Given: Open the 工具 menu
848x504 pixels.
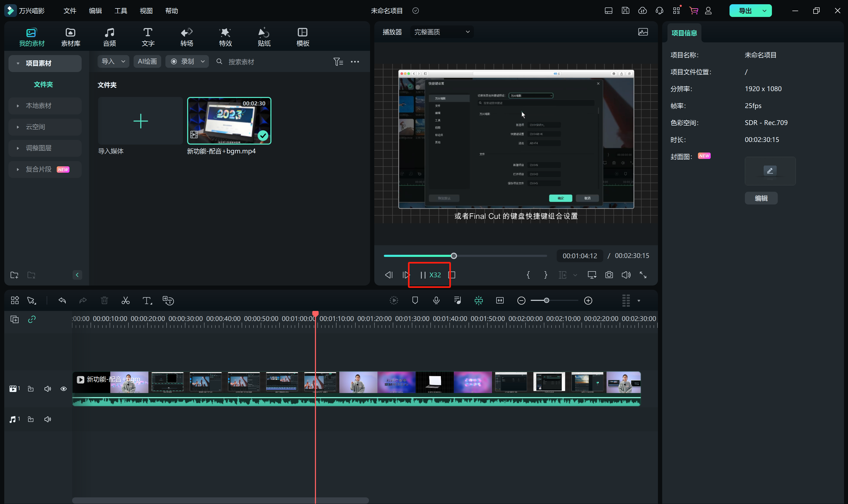Looking at the screenshot, I should click(121, 11).
